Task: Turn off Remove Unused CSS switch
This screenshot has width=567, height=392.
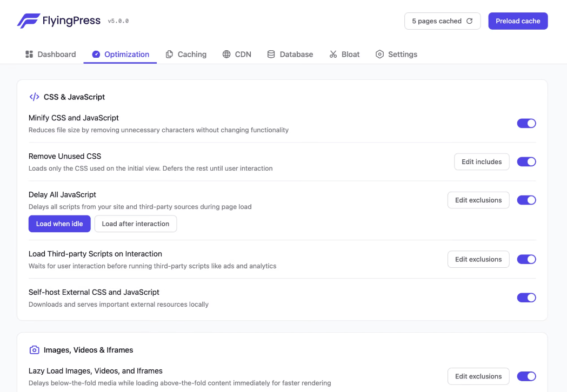Action: point(526,161)
